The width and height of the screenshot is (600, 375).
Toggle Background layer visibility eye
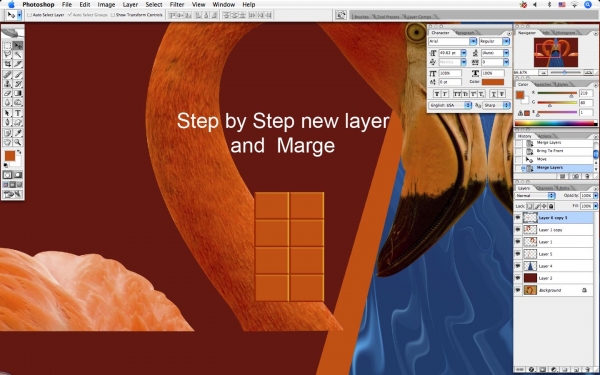[x=518, y=290]
